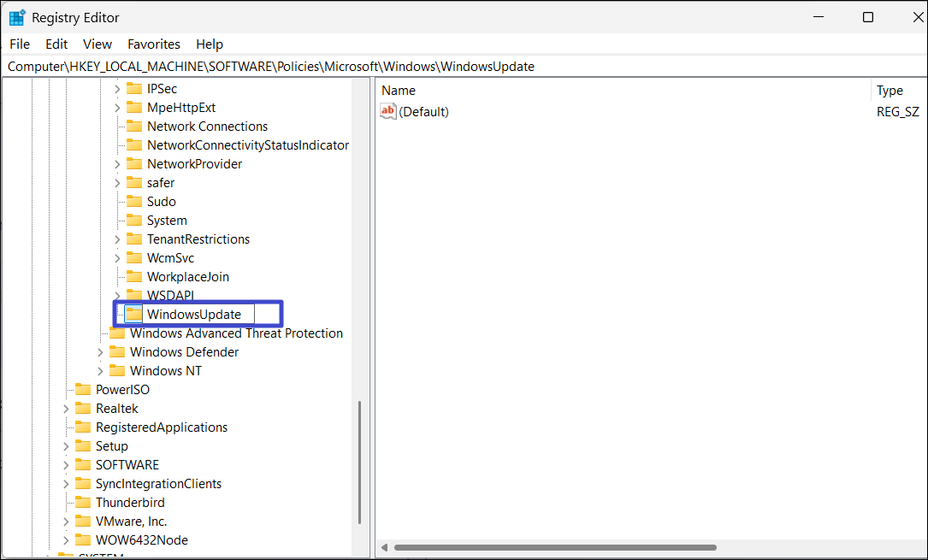Select the System folder icon
Screen dimensions: 928x560
point(134,220)
